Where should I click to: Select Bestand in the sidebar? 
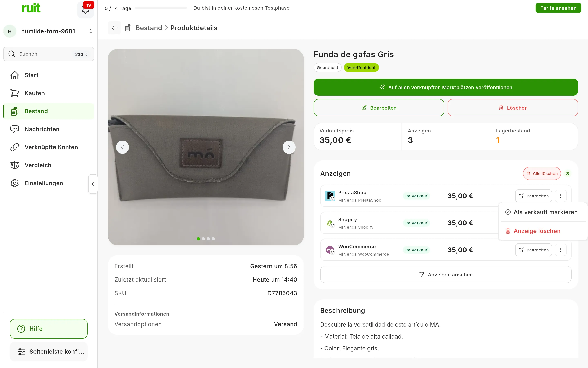[x=49, y=111]
